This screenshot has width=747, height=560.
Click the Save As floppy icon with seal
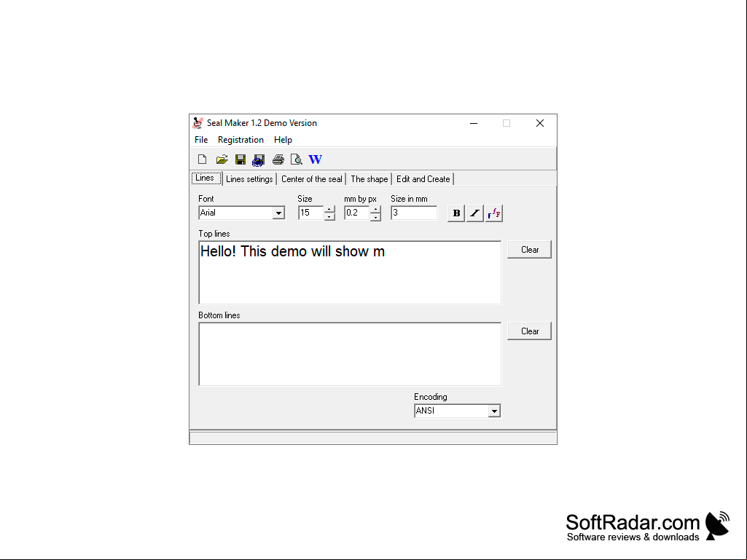pos(259,160)
